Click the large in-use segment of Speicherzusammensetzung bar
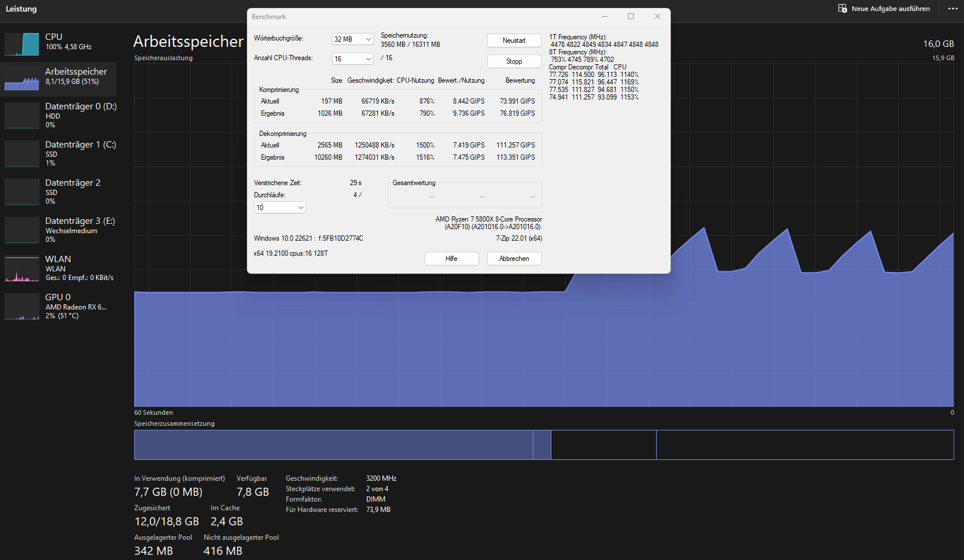964x560 pixels. tap(333, 445)
